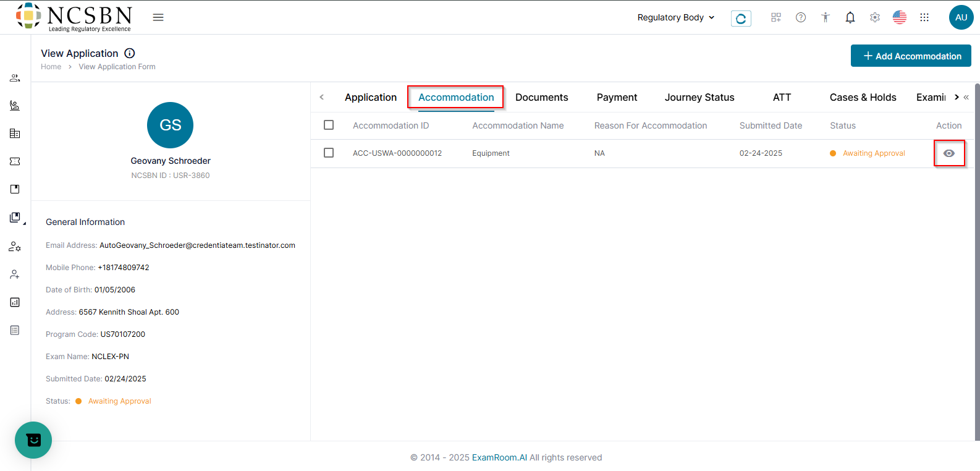Click the hamburger menu icon

tap(158, 17)
